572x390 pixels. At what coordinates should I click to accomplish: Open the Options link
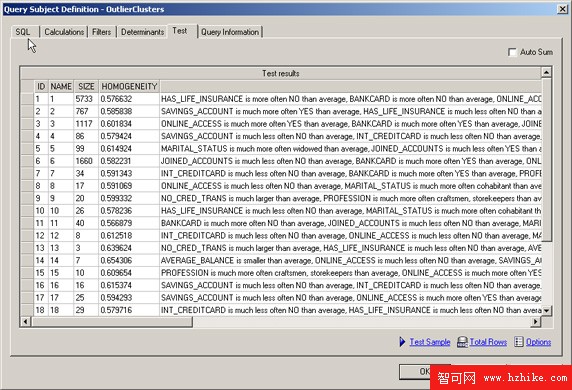tap(538, 342)
